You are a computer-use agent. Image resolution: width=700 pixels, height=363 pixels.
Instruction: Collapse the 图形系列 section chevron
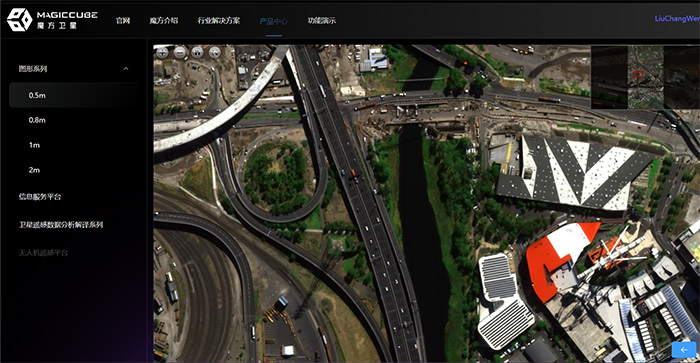tap(126, 69)
